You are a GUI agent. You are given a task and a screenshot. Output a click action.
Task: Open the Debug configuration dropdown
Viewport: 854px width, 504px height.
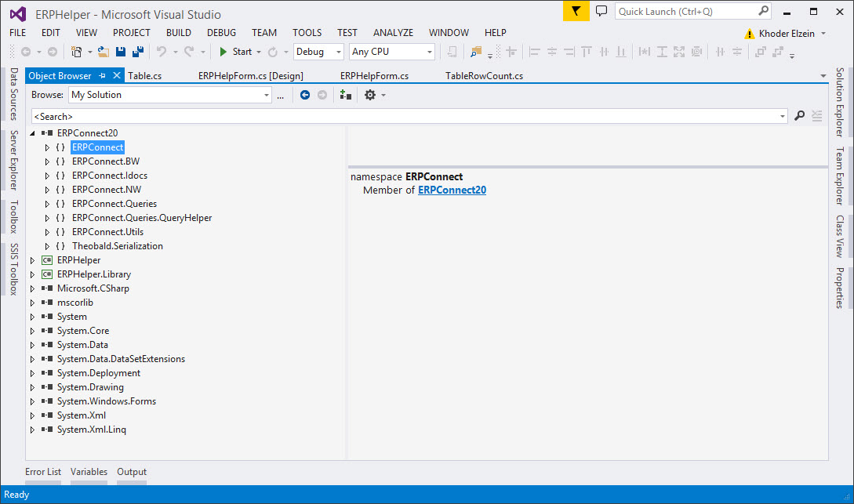tap(338, 52)
